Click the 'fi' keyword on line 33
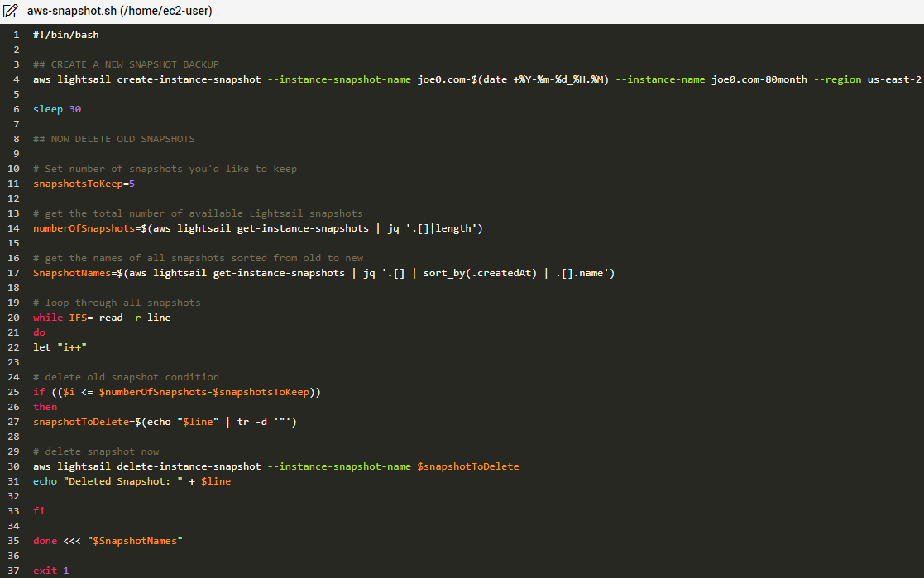The image size is (924, 578). [x=39, y=511]
